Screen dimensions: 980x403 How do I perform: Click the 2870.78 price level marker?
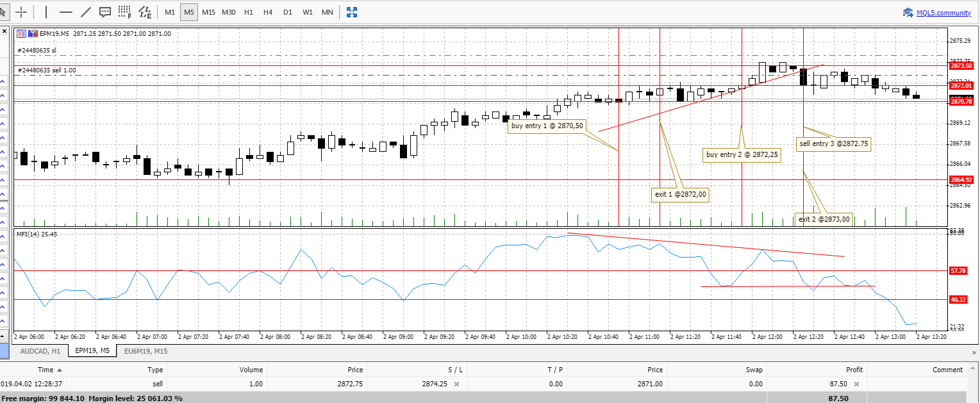click(x=961, y=102)
